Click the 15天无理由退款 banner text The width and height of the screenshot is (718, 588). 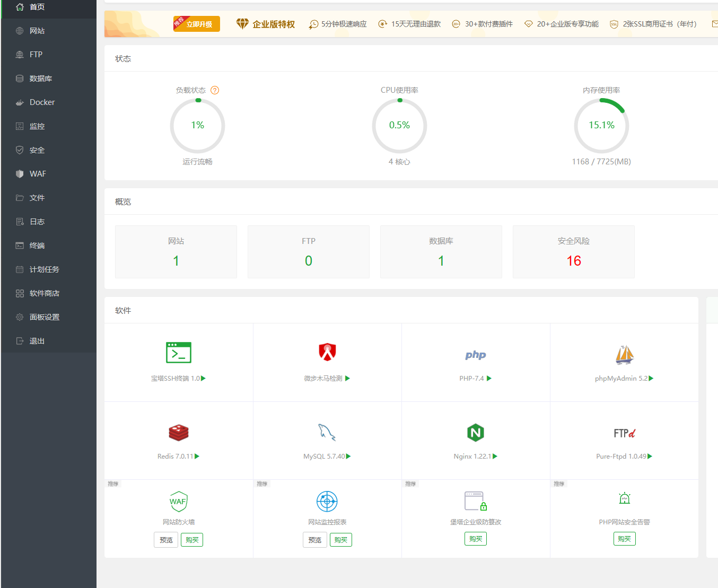click(x=416, y=24)
